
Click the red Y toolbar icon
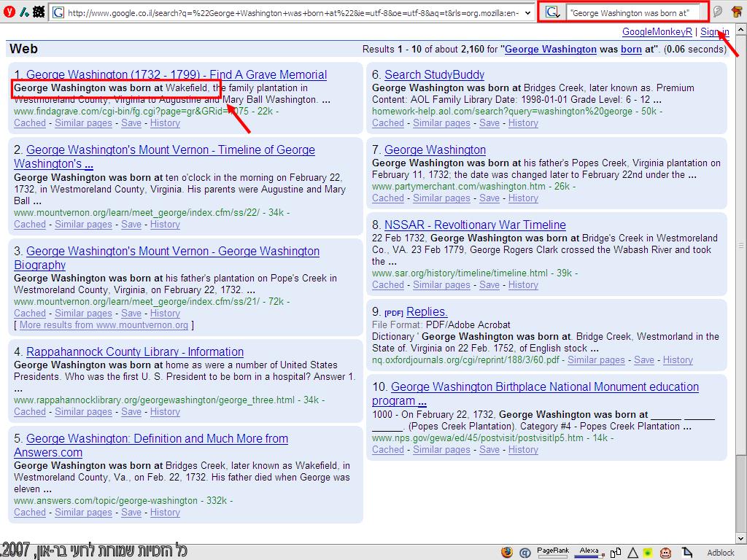[9, 12]
